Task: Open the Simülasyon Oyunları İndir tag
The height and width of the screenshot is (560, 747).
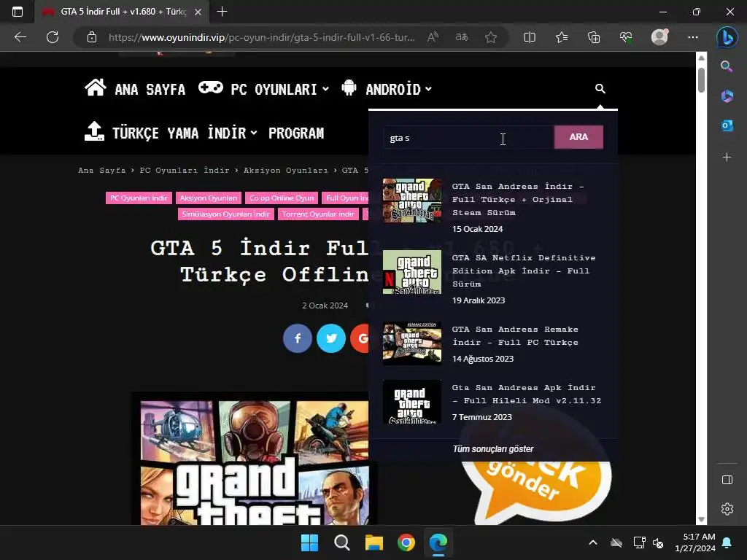Action: pos(225,214)
